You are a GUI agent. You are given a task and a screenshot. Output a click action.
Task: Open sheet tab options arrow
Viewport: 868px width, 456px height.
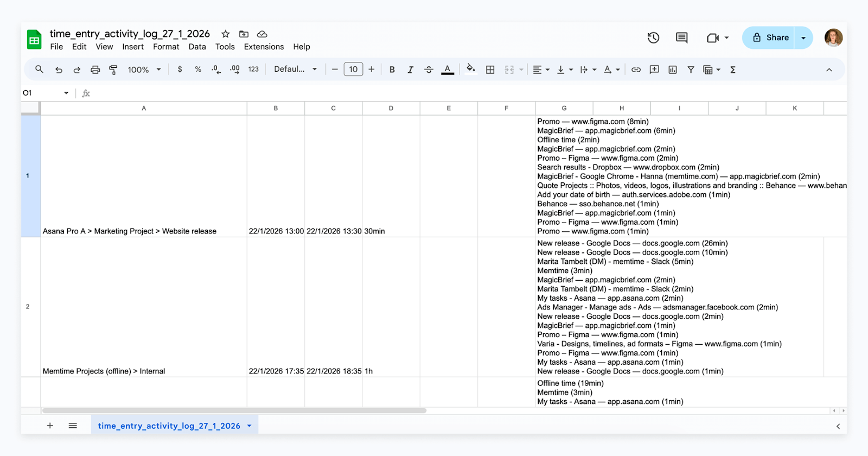[x=250, y=426]
